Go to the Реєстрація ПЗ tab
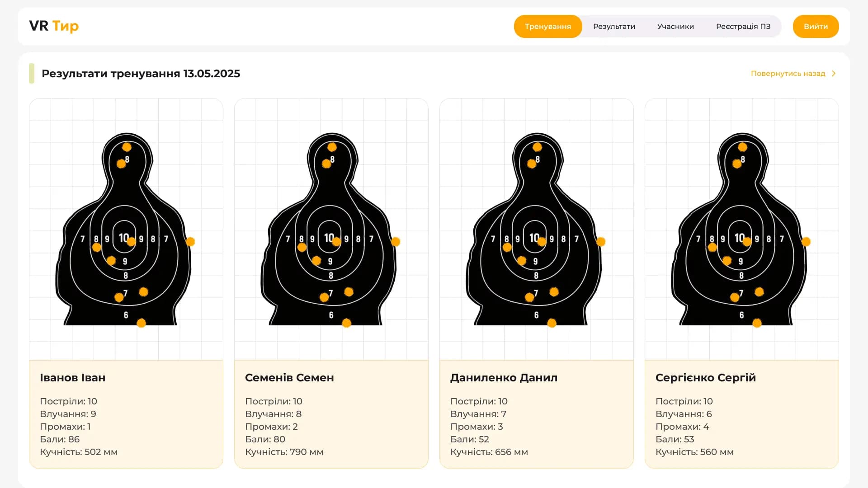This screenshot has width=868, height=488. click(743, 27)
